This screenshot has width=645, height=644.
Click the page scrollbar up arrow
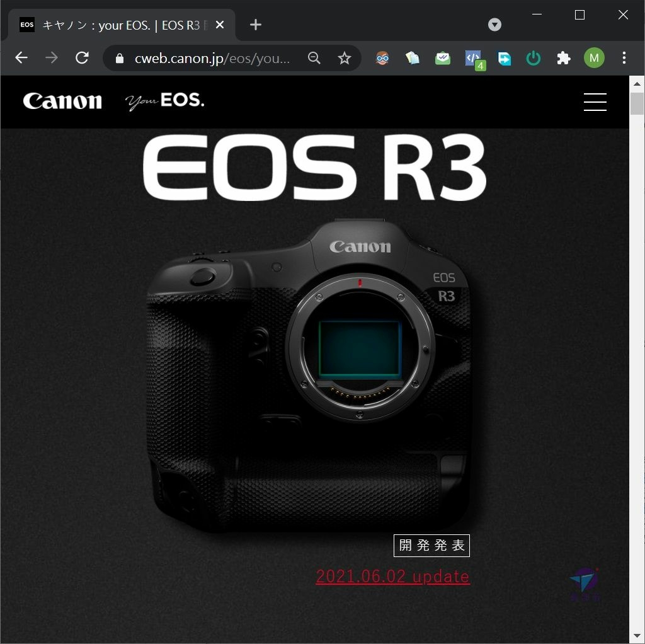(637, 84)
